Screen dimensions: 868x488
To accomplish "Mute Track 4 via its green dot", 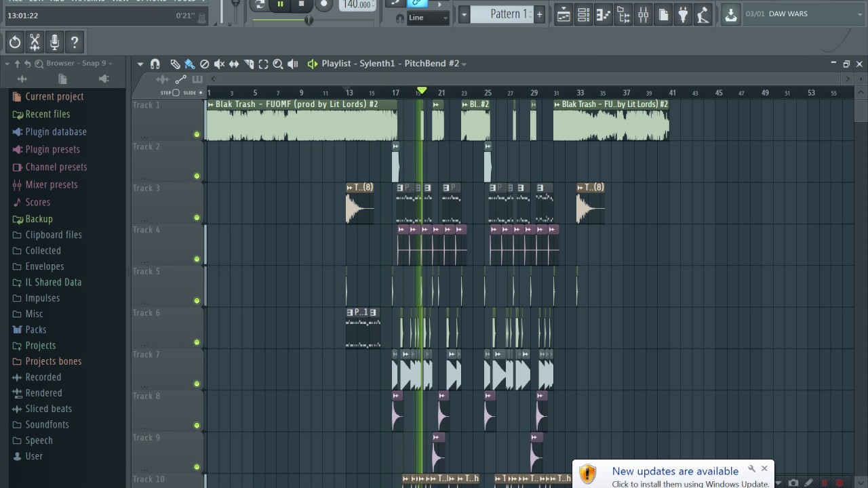I will pyautogui.click(x=197, y=259).
